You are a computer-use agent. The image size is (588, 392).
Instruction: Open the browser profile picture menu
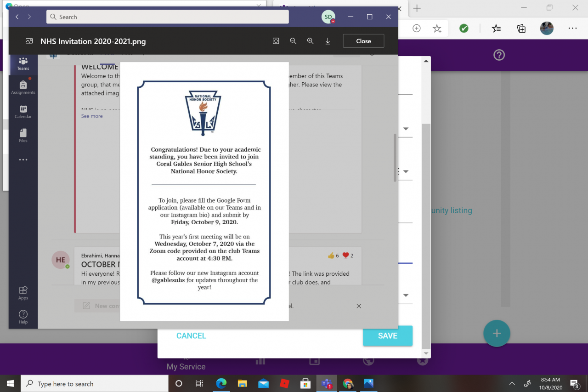tap(547, 28)
